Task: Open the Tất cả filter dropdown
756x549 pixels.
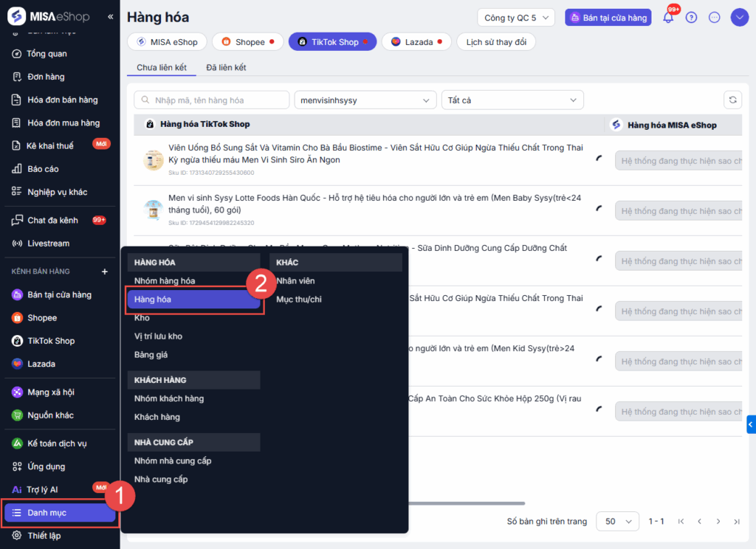Action: (512, 100)
